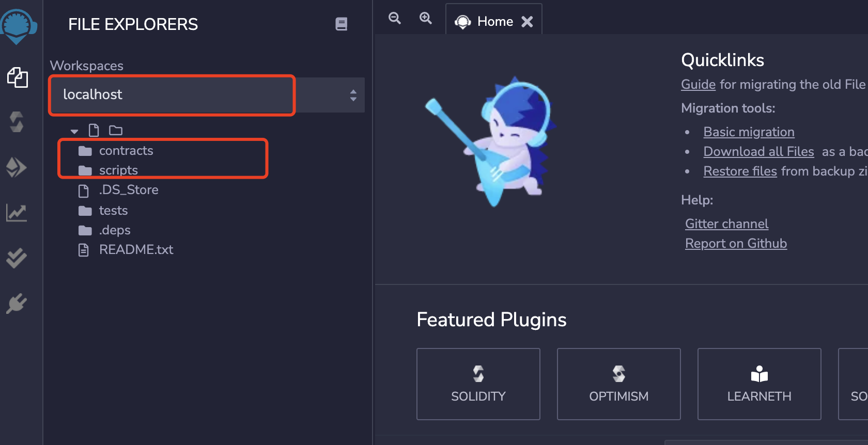Image resolution: width=868 pixels, height=445 pixels.
Task: Expand the contracts folder
Action: click(126, 151)
